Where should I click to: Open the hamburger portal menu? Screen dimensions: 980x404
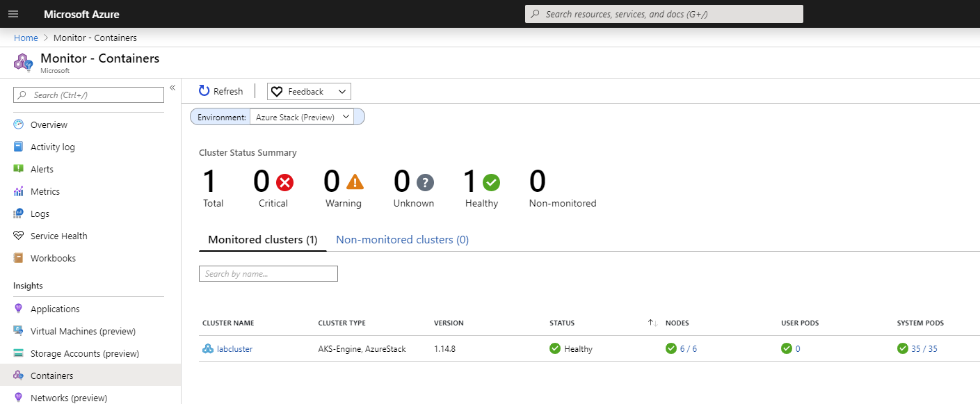coord(13,14)
